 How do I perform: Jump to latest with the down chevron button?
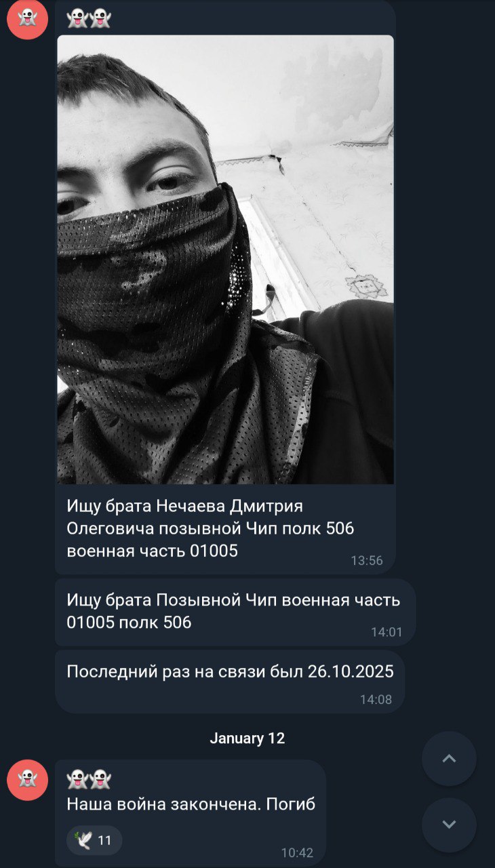[x=449, y=825]
